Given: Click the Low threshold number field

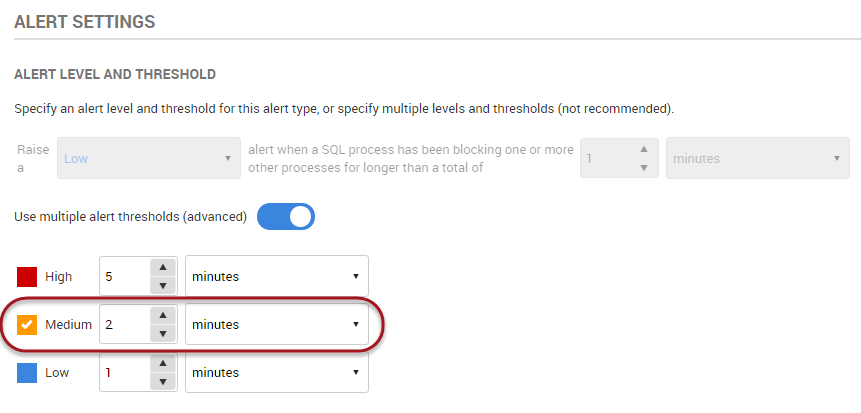Looking at the screenshot, I should (x=123, y=372).
